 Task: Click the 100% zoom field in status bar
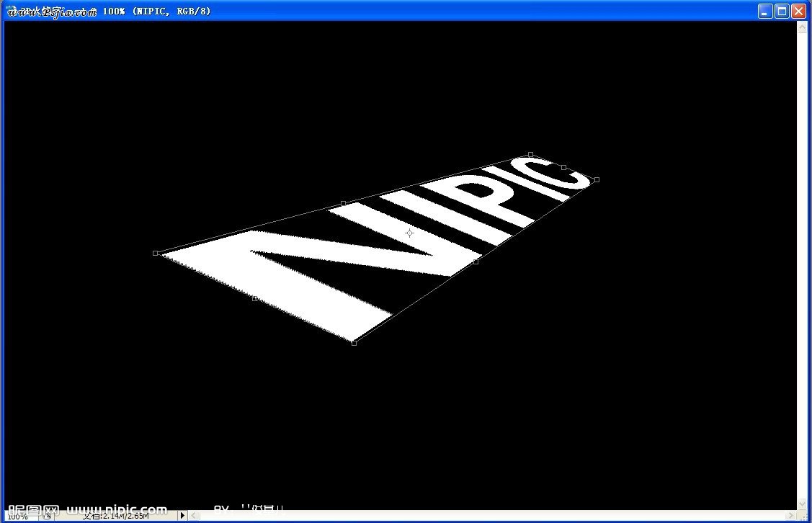22,517
